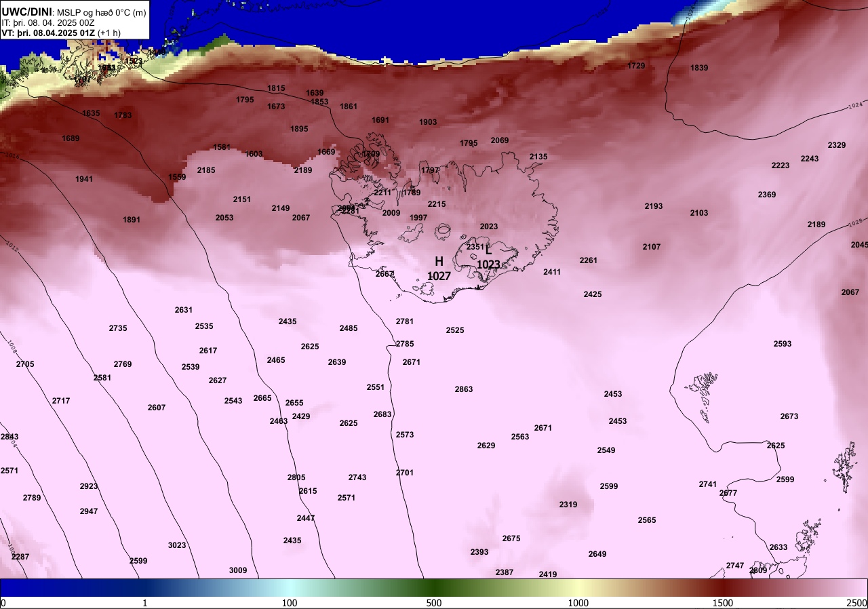
Task: Click the height value '2563'
Action: click(520, 437)
